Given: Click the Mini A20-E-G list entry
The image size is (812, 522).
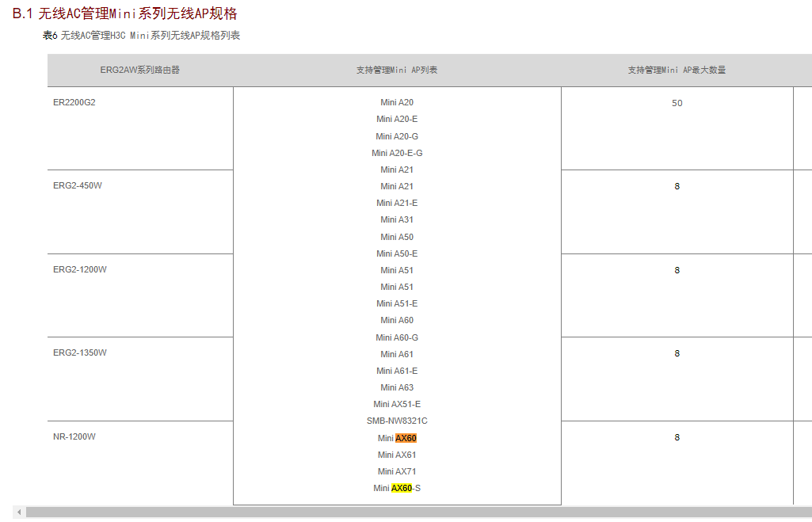Looking at the screenshot, I should pyautogui.click(x=397, y=153).
